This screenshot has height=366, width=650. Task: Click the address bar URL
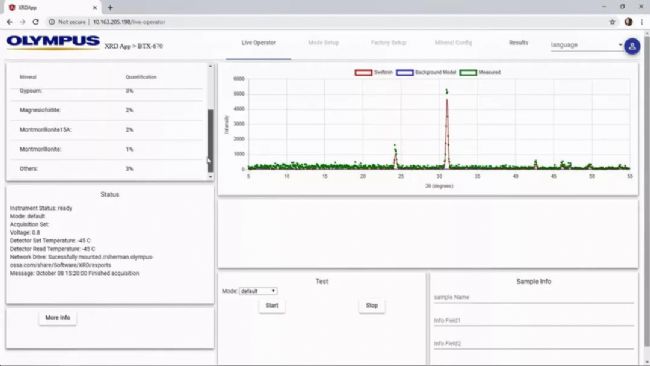tap(129, 22)
